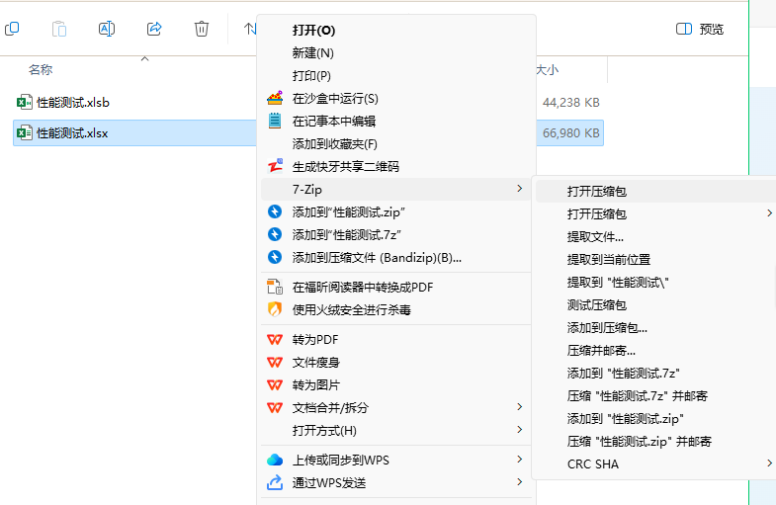Choose 提取文件... in 7-Zip submenu
The width and height of the screenshot is (776, 505).
click(x=656, y=237)
